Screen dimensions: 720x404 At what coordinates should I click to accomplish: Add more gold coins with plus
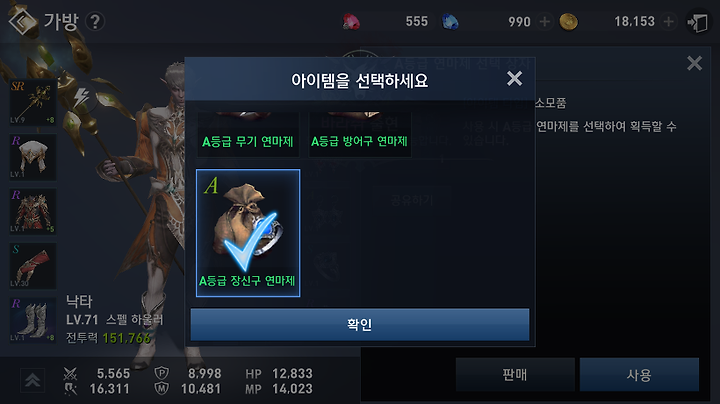click(669, 22)
